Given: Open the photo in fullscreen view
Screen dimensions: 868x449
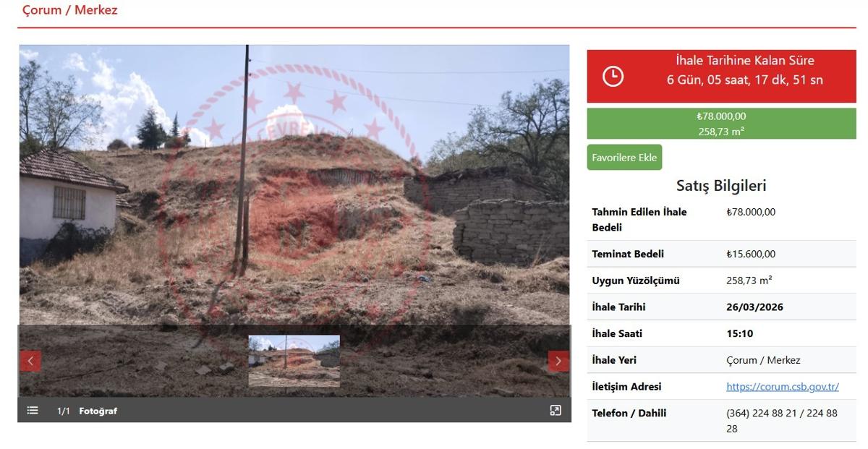Looking at the screenshot, I should 555,411.
